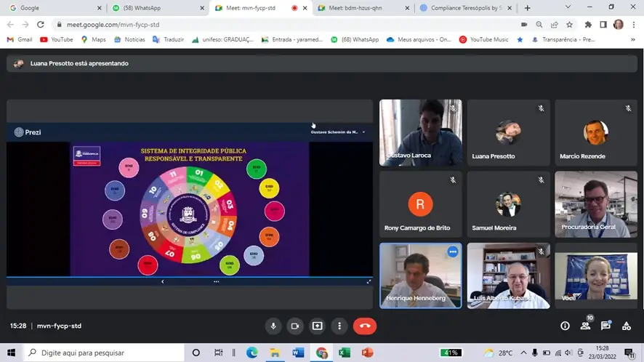Viewport: 644px width, 362px height.
Task: Turn off the camera in Meet
Action: tap(295, 326)
